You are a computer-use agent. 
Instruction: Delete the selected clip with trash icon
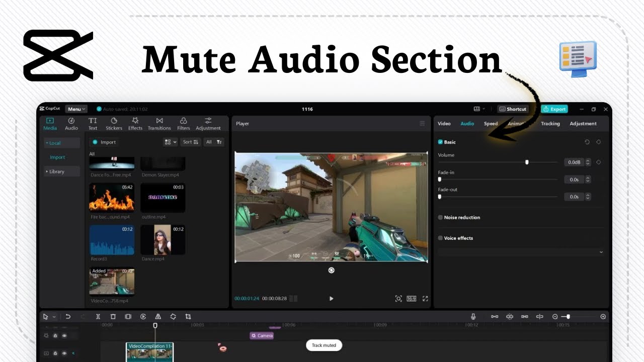[x=113, y=317]
